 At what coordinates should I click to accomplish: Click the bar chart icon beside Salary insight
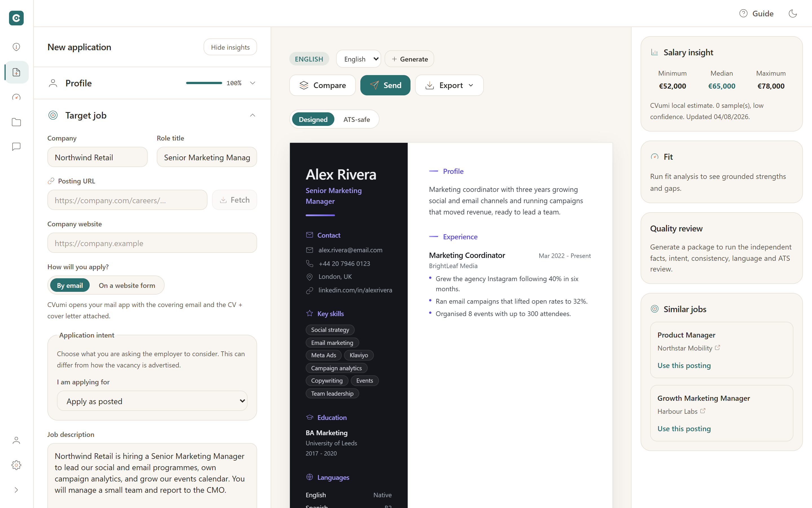pyautogui.click(x=654, y=52)
